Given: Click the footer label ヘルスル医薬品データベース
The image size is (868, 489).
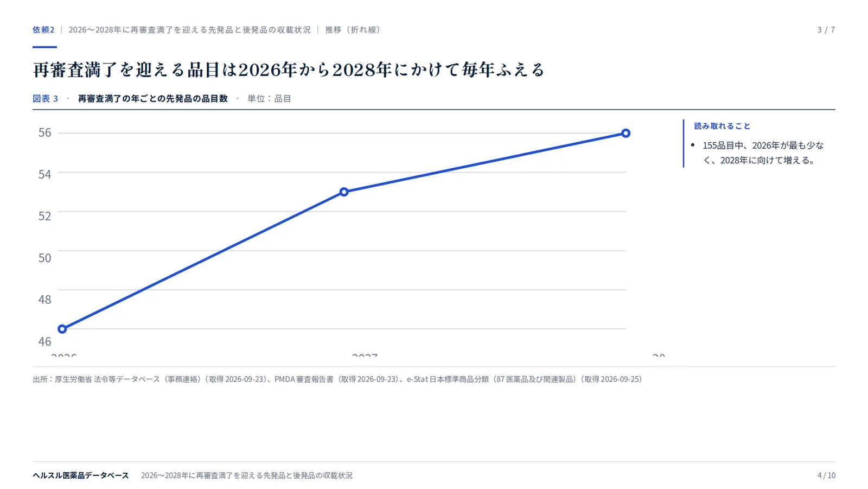Looking at the screenshot, I should 81,475.
